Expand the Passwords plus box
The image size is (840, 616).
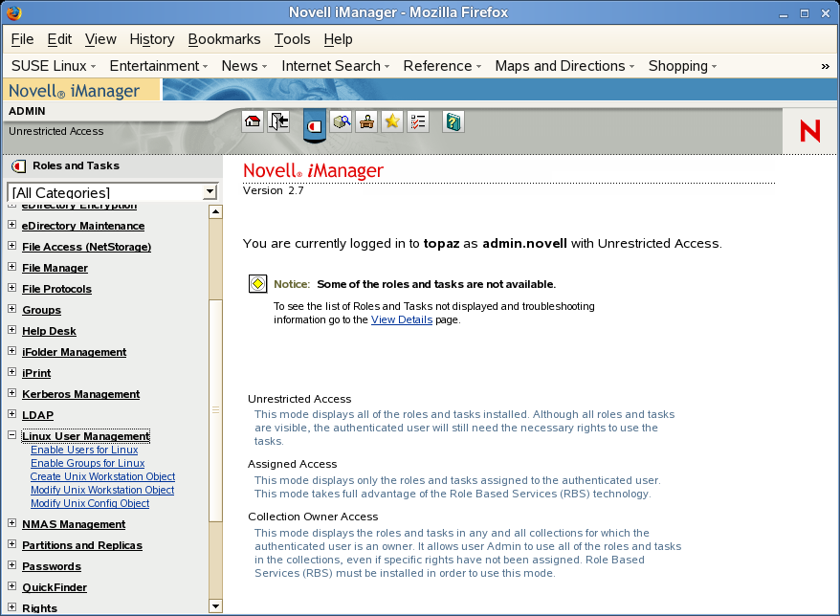tap(11, 565)
